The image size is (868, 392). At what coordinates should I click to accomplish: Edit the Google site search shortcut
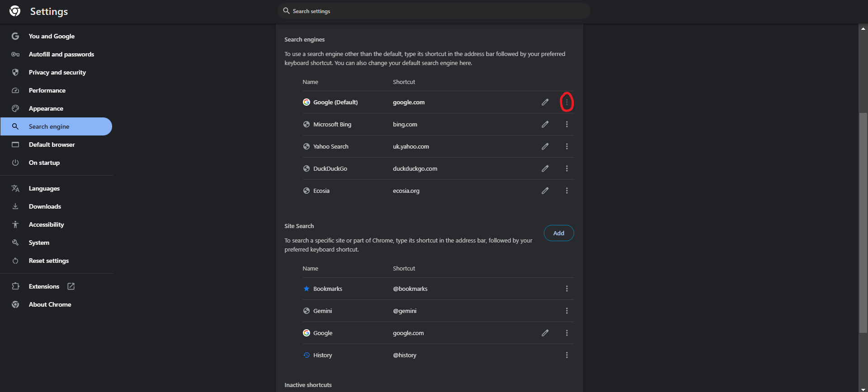[545, 333]
